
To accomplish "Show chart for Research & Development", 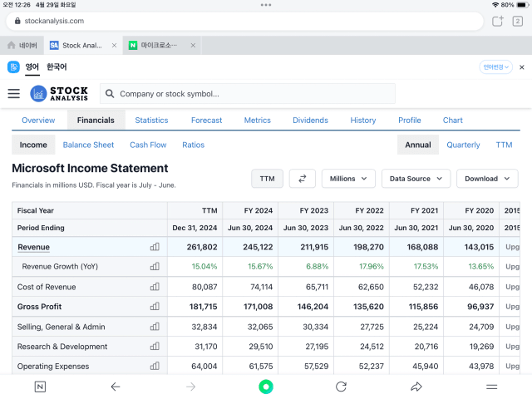I will 155,346.
